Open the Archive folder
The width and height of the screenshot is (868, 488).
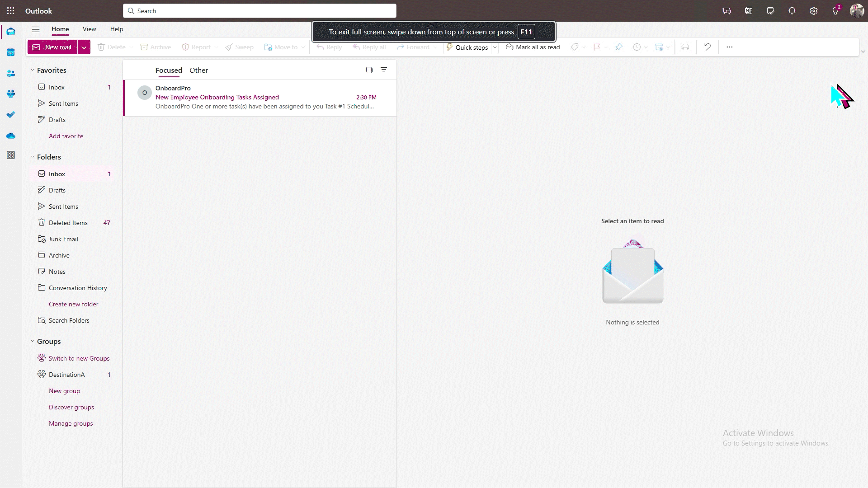[x=72, y=255]
